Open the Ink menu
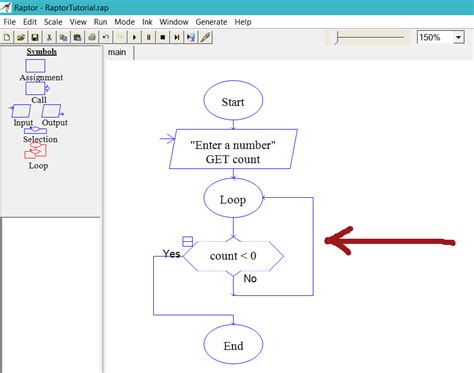Viewport: 474px width, 373px height. [147, 22]
